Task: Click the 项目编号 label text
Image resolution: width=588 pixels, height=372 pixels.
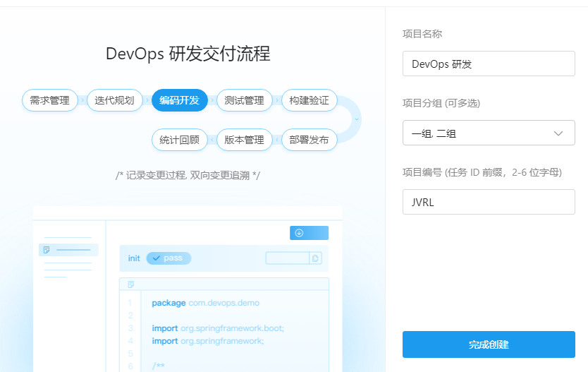Action: pyautogui.click(x=482, y=172)
